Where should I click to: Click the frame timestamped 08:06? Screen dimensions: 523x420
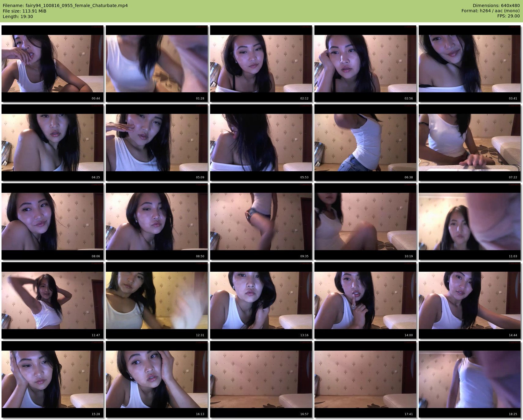tap(52, 221)
